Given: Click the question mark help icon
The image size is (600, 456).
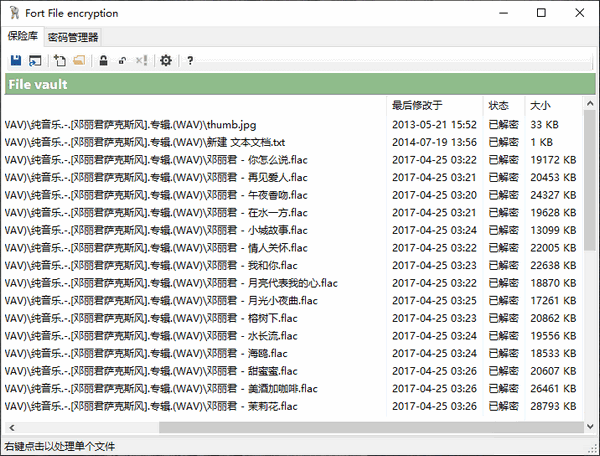Looking at the screenshot, I should (x=190, y=61).
